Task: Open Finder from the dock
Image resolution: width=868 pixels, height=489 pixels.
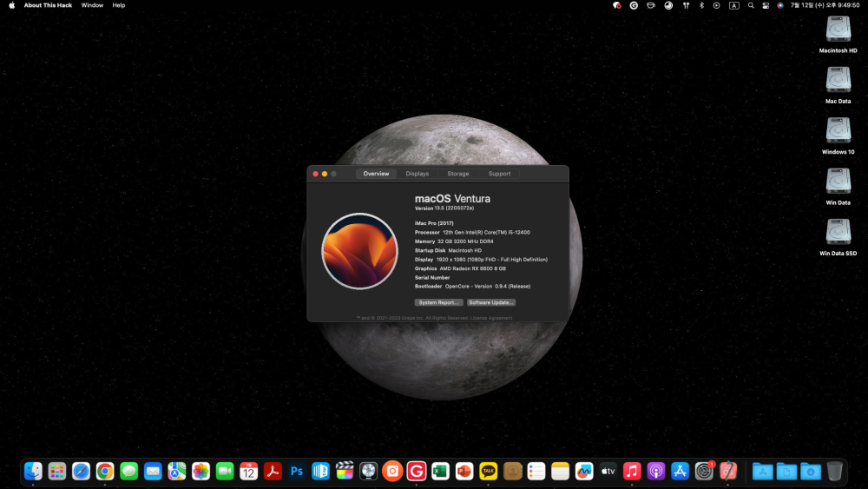Action: 33,472
